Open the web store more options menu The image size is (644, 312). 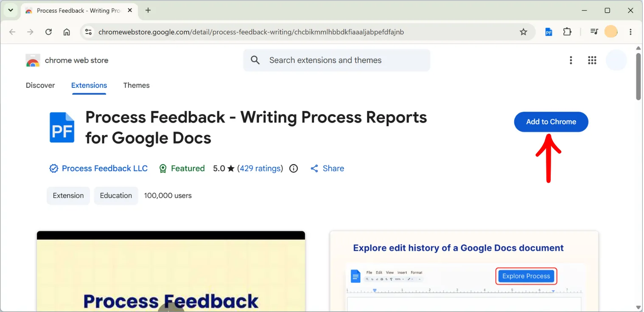(x=571, y=60)
